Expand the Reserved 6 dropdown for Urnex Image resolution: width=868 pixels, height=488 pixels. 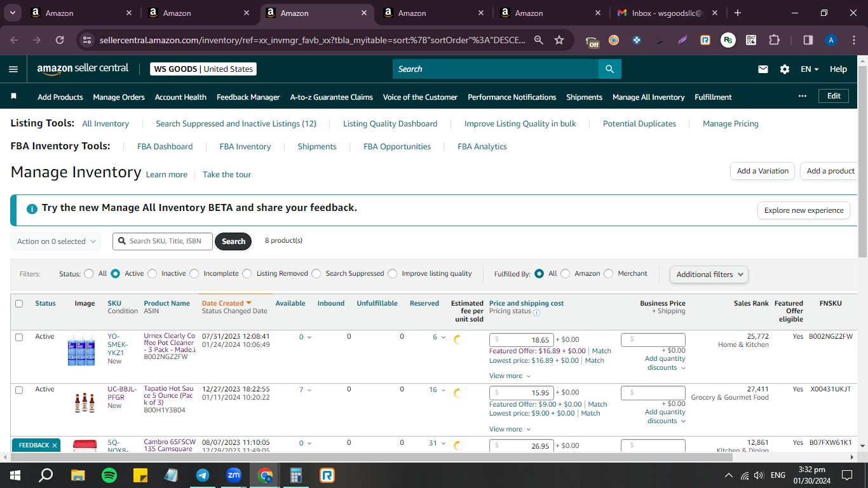point(439,337)
